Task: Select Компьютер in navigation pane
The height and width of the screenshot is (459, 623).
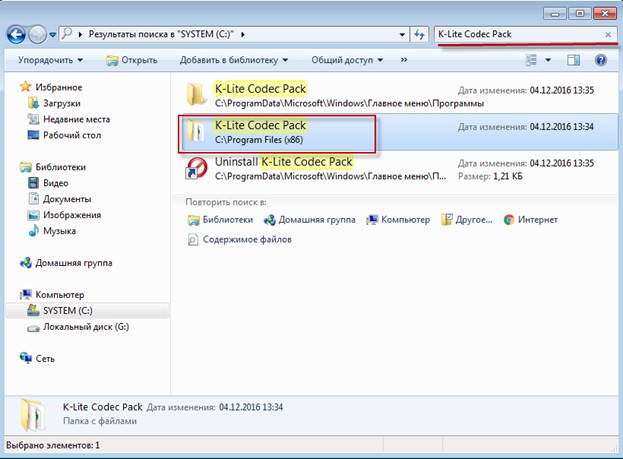Action: [x=60, y=294]
